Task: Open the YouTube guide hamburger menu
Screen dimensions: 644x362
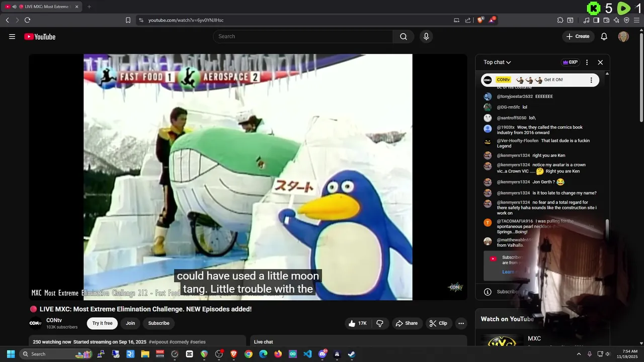Action: [x=12, y=36]
